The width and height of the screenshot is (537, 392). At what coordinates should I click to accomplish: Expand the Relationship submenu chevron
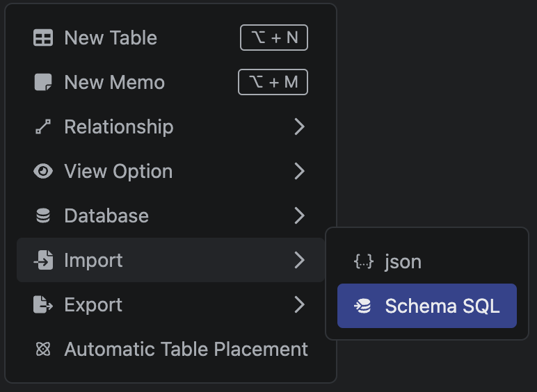click(x=299, y=127)
